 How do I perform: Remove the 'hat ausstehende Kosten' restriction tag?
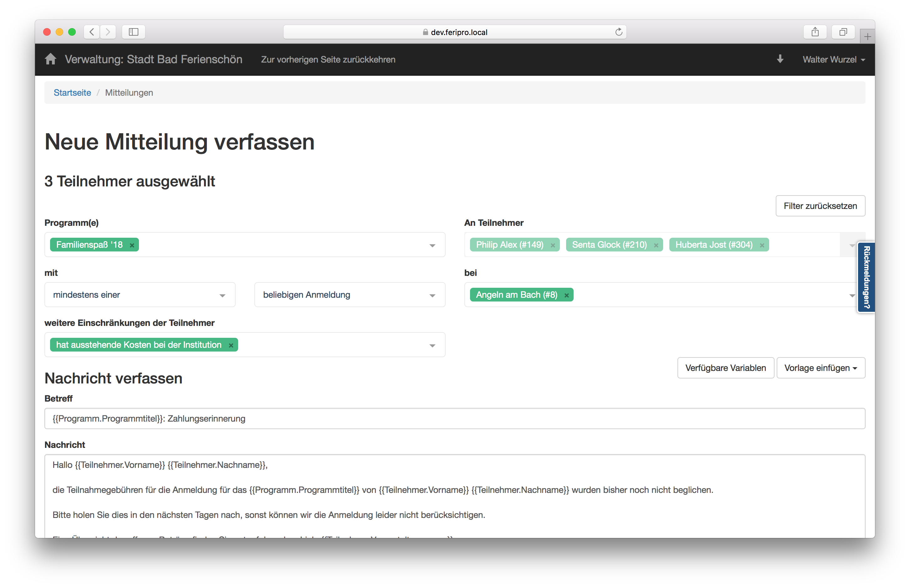[231, 345]
